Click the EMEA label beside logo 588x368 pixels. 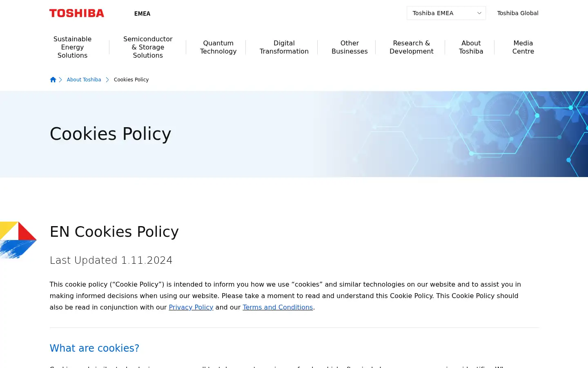142,13
